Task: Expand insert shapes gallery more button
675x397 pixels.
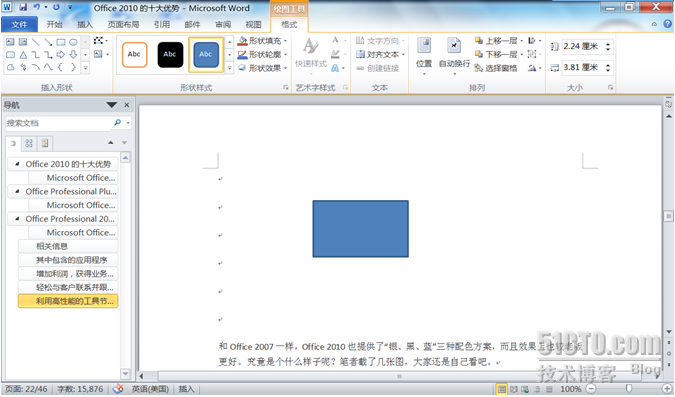Action: pos(85,68)
